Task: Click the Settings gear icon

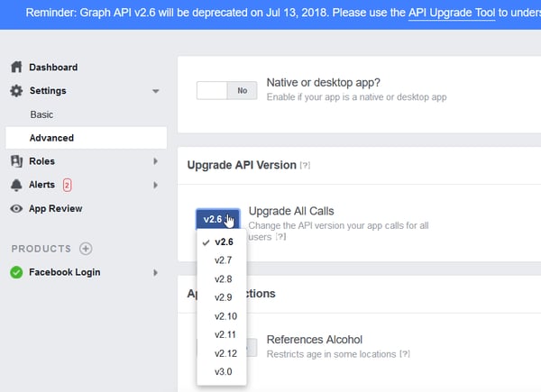Action: click(x=16, y=91)
